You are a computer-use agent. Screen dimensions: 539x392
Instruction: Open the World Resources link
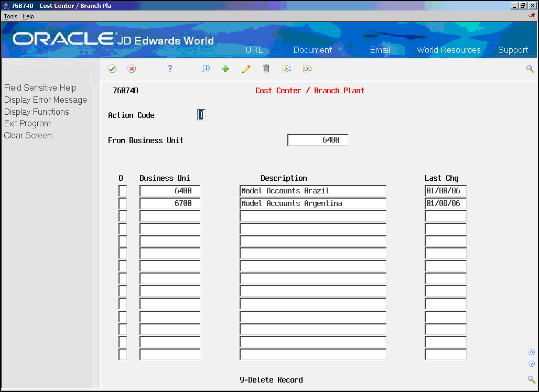tap(448, 50)
